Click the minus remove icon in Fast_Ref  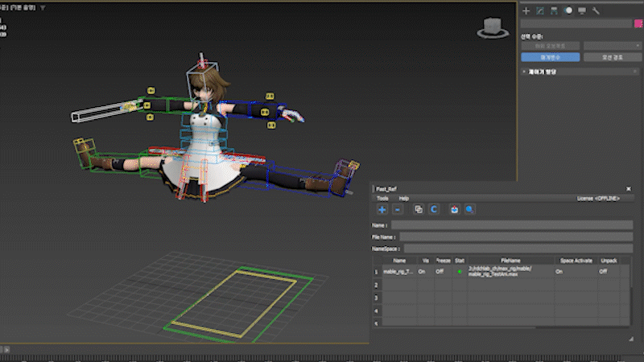click(397, 209)
